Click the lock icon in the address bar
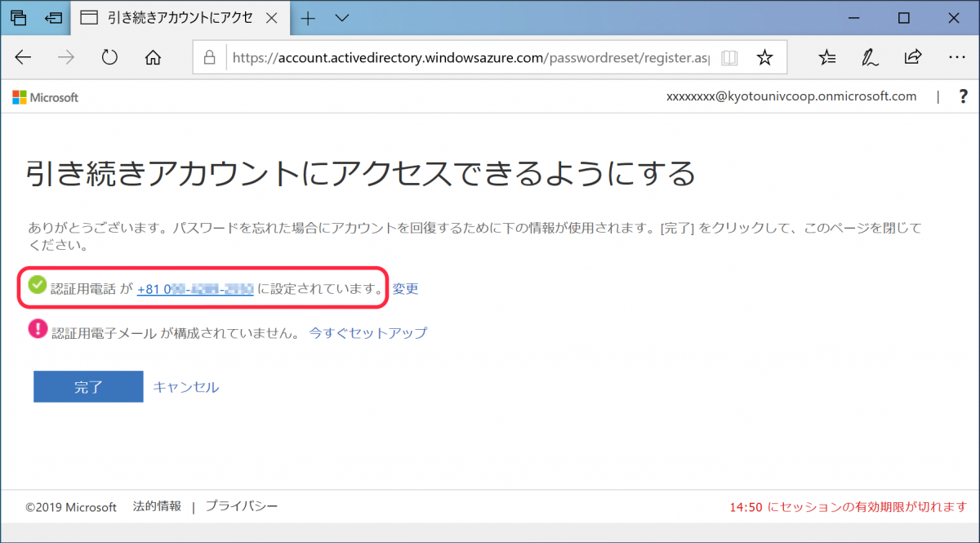980x543 pixels. [x=211, y=57]
